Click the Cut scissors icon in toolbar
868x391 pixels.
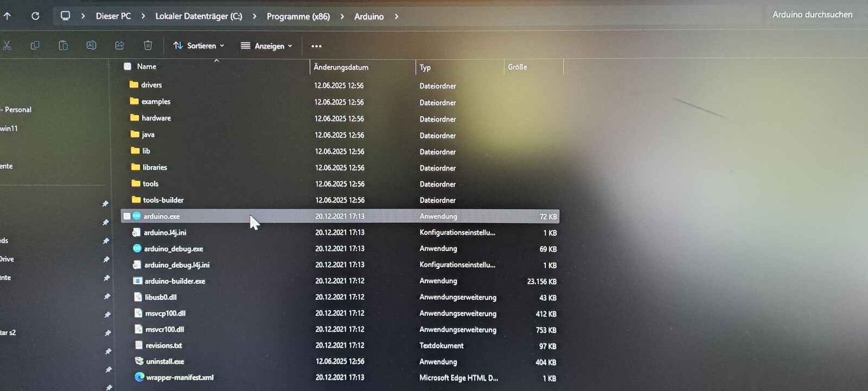7,46
